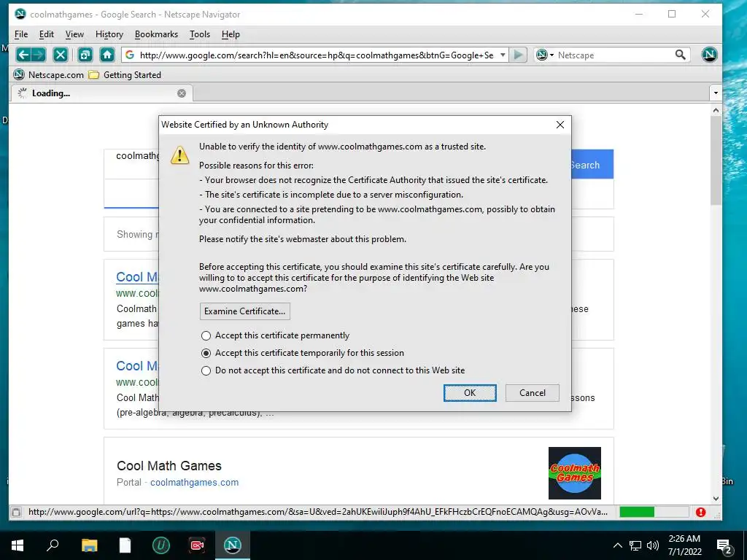Stop loading with the X toolbar icon
This screenshot has height=560, width=747.
point(60,55)
